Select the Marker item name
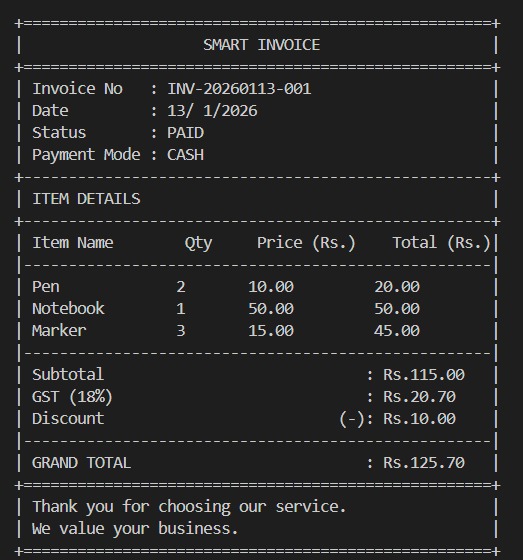Viewport: 523px width, 560px height. [59, 331]
